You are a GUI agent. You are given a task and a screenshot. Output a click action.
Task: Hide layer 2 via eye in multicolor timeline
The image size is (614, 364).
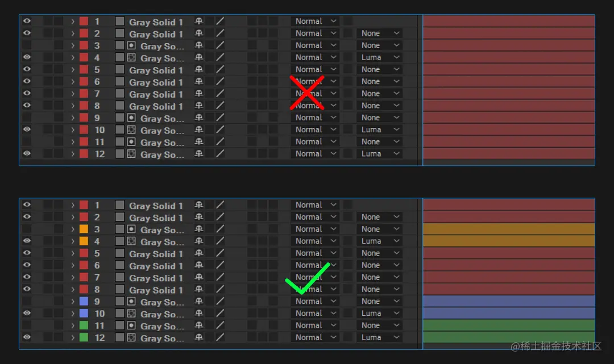27,216
